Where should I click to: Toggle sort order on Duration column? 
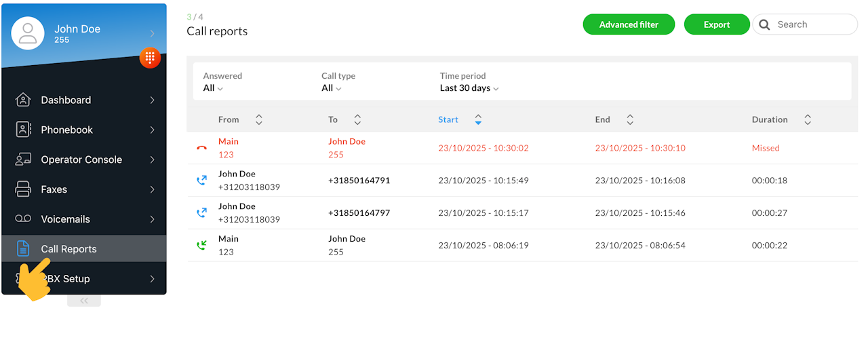tap(807, 119)
